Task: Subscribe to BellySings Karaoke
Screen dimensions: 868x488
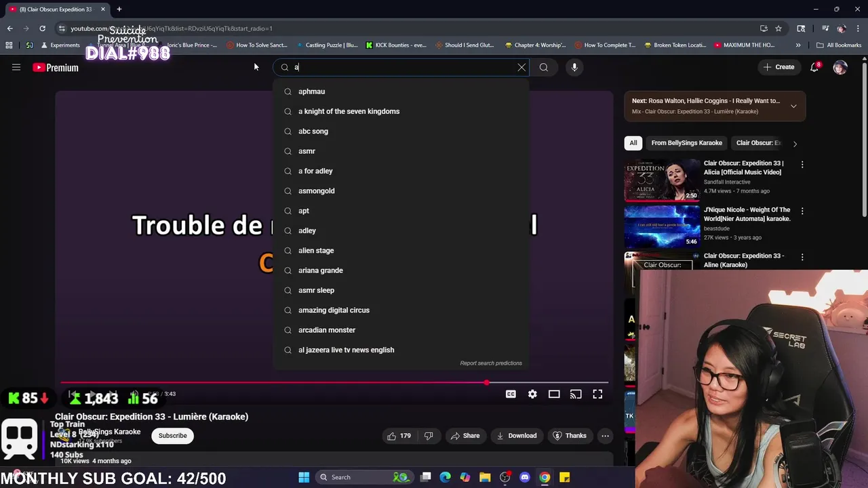Action: pyautogui.click(x=172, y=436)
